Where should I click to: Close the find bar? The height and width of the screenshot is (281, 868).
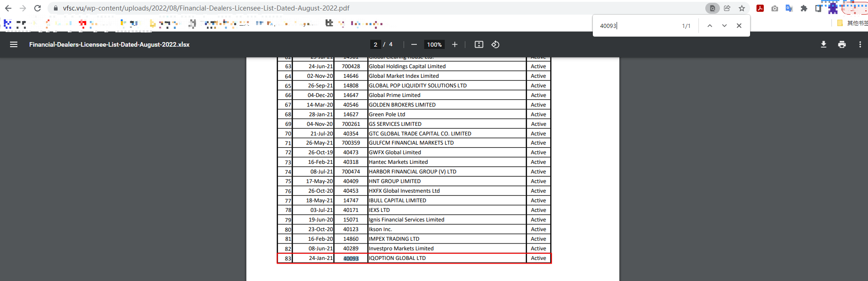pos(739,26)
